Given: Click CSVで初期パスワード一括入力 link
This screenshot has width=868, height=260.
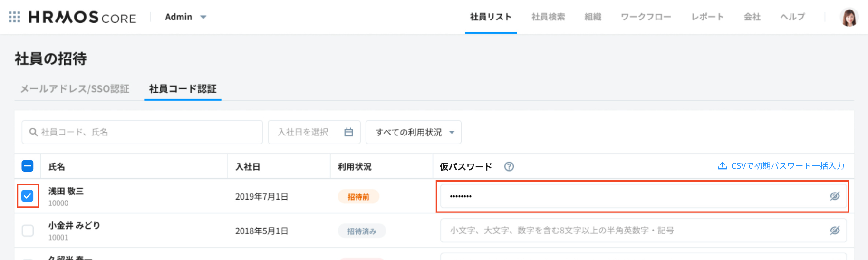Looking at the screenshot, I should pos(787,166).
